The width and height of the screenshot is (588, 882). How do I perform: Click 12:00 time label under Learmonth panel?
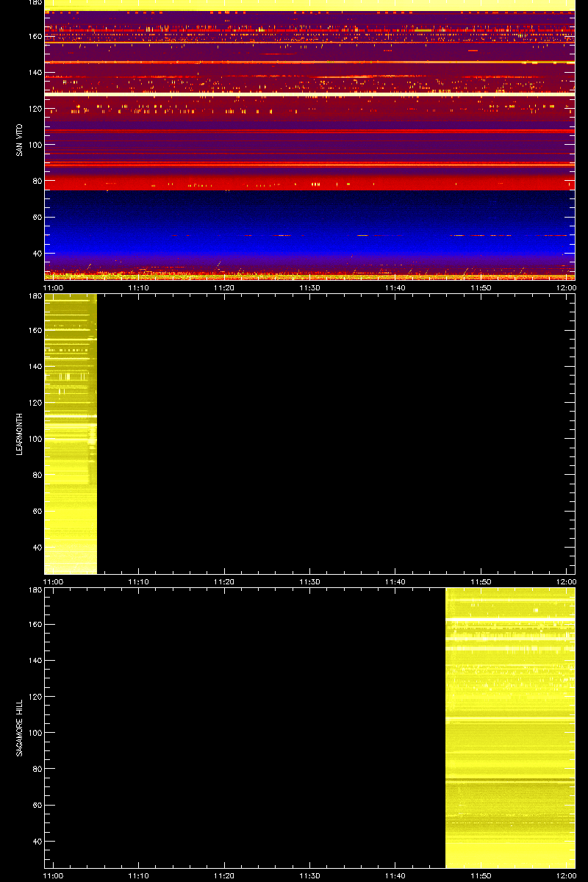pyautogui.click(x=566, y=582)
